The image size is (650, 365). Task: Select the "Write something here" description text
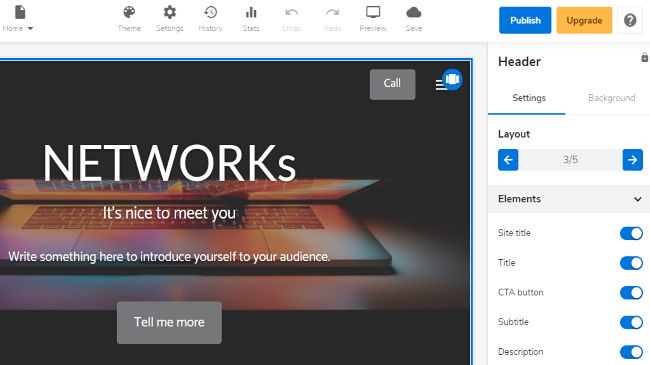tap(169, 256)
